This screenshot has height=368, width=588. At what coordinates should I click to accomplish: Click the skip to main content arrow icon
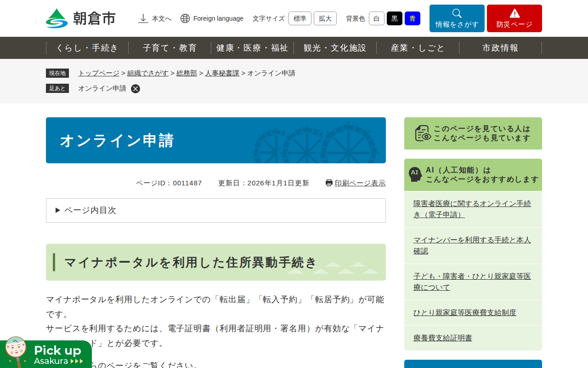[143, 18]
